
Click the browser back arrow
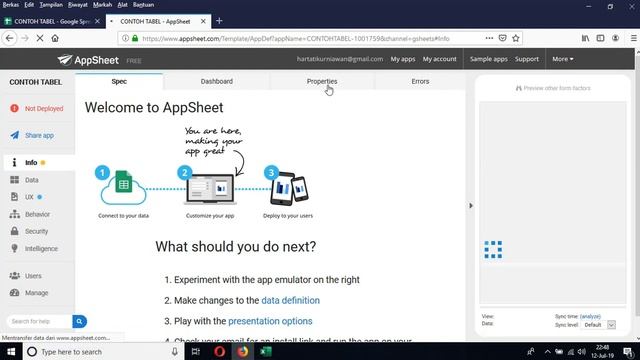point(10,38)
